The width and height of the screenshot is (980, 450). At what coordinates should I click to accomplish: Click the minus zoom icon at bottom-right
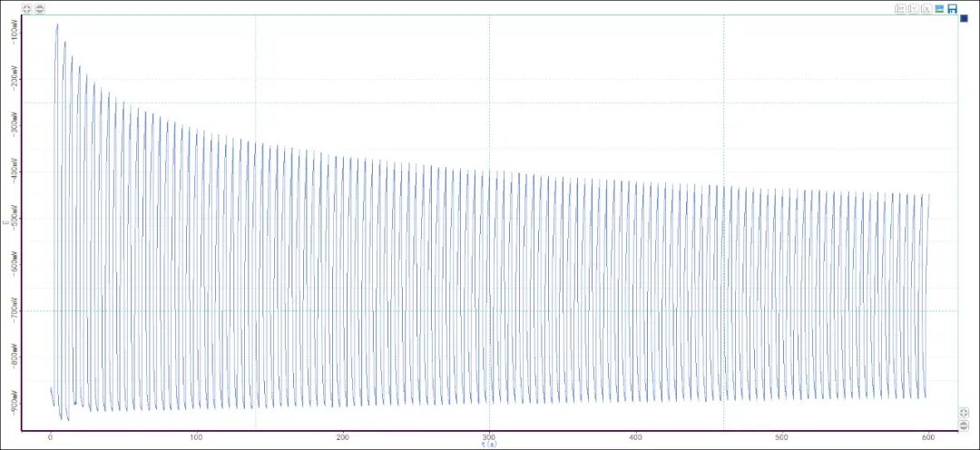(x=965, y=424)
